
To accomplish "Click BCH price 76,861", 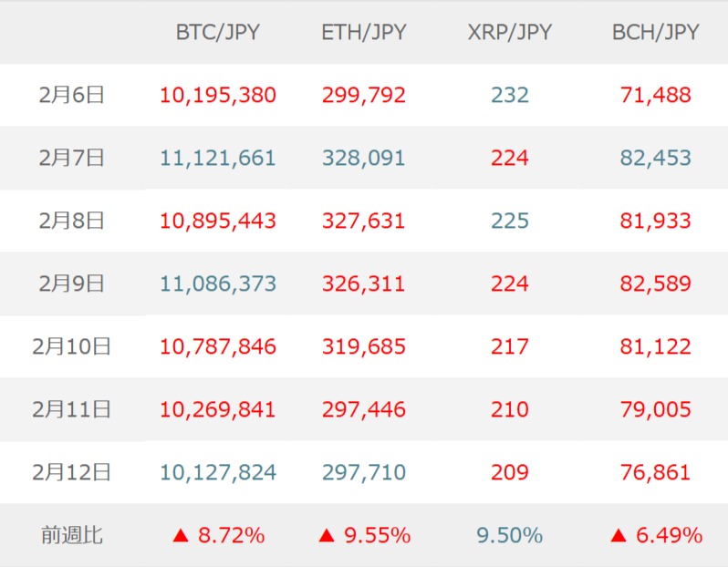I will (x=655, y=472).
